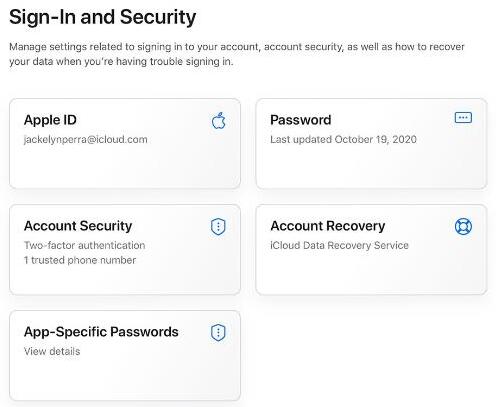Viewport: 496px width, 407px height.
Task: Select the jackelynperra@icloud.com email text
Action: [x=86, y=139]
